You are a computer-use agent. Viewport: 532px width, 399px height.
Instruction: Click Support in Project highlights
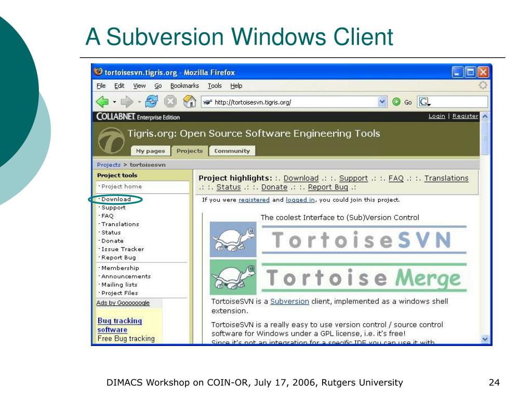tap(353, 178)
